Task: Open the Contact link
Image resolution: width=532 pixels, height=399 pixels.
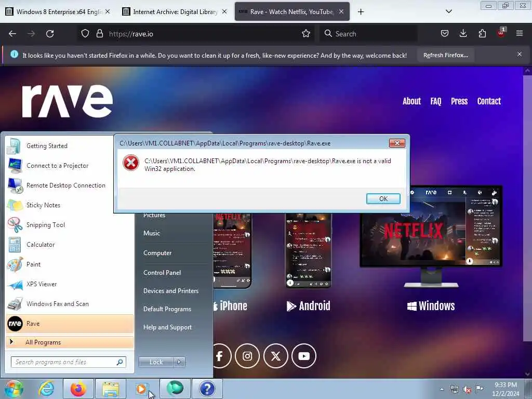Action: click(x=489, y=101)
